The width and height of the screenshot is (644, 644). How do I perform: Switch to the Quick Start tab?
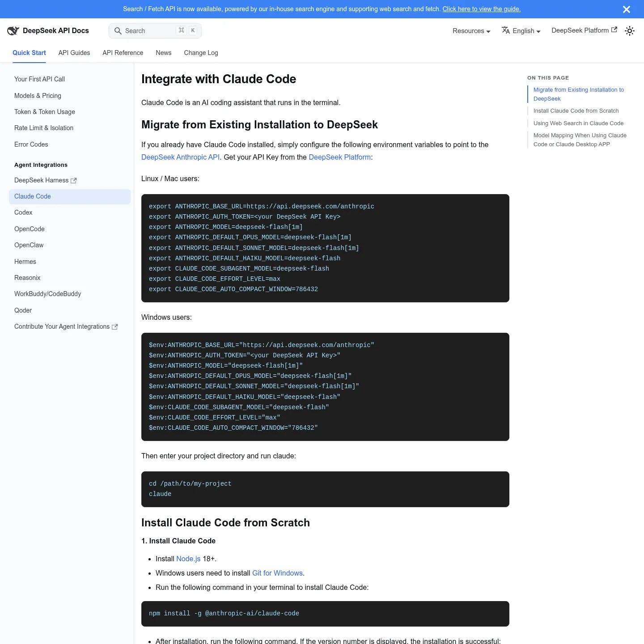[x=29, y=53]
